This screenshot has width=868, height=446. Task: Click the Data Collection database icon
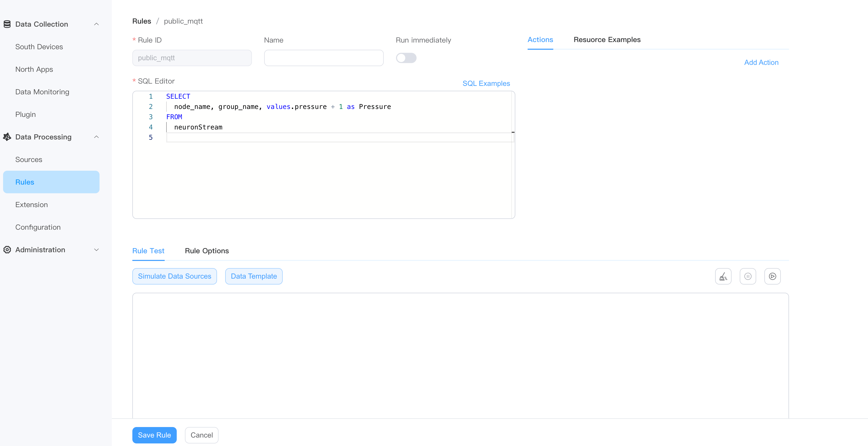(7, 24)
